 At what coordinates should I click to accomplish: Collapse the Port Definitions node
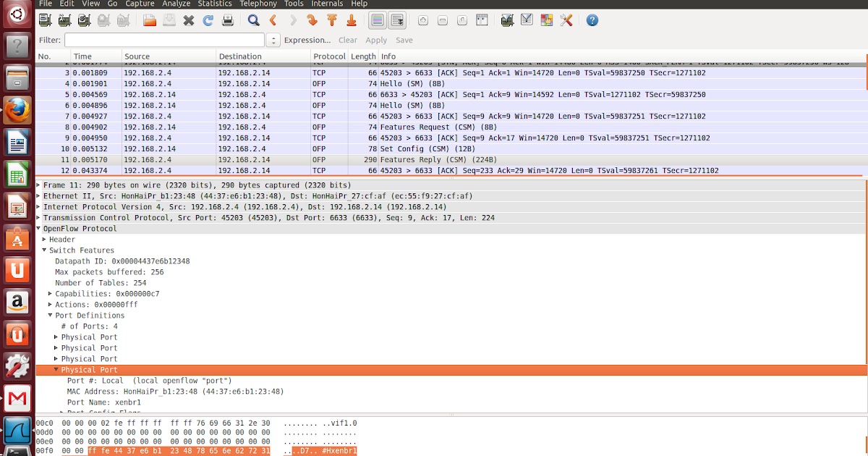point(50,316)
